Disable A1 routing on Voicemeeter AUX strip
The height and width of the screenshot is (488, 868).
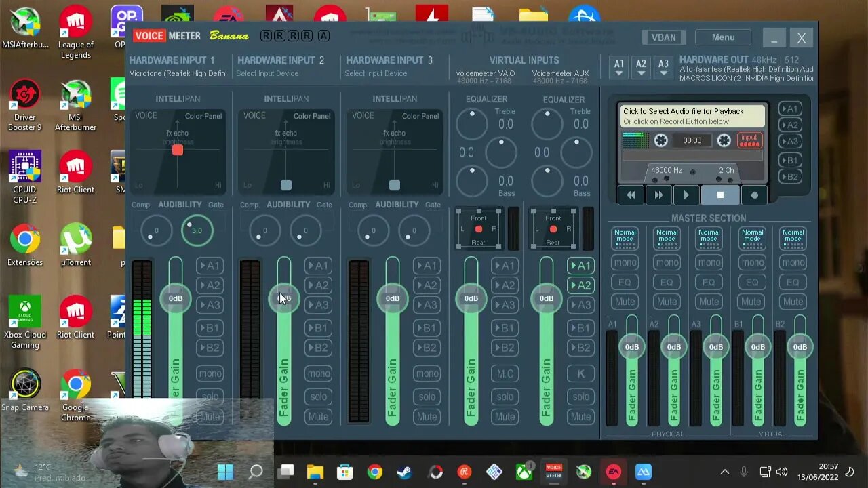pos(580,266)
